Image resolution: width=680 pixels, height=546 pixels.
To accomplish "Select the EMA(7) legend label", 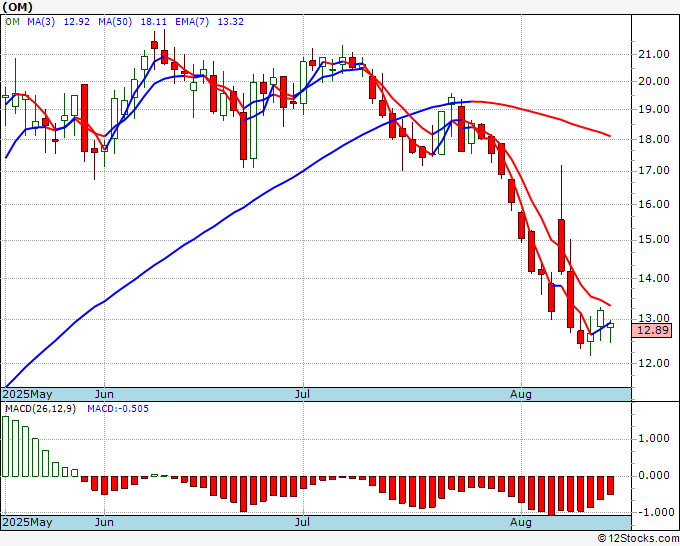I will (x=192, y=22).
